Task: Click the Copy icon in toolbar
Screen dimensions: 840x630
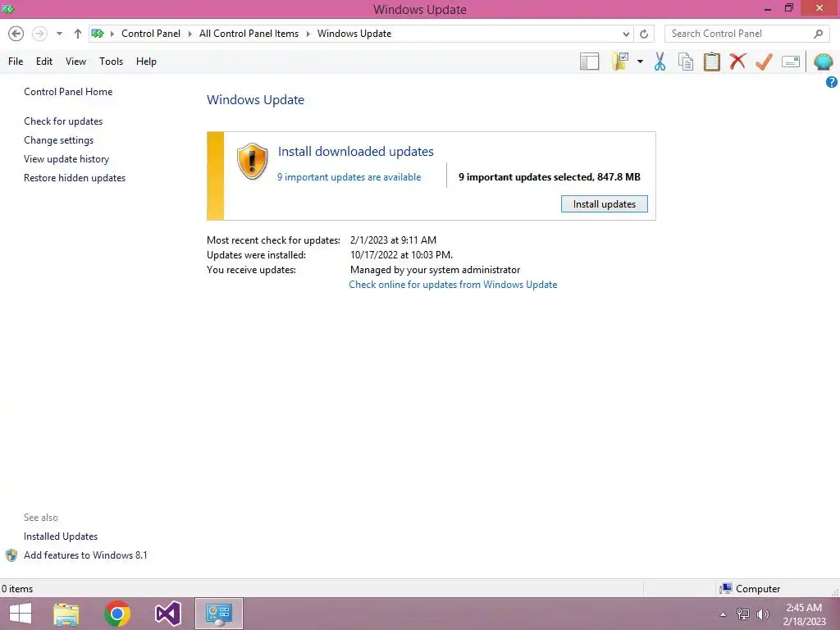Action: coord(686,62)
